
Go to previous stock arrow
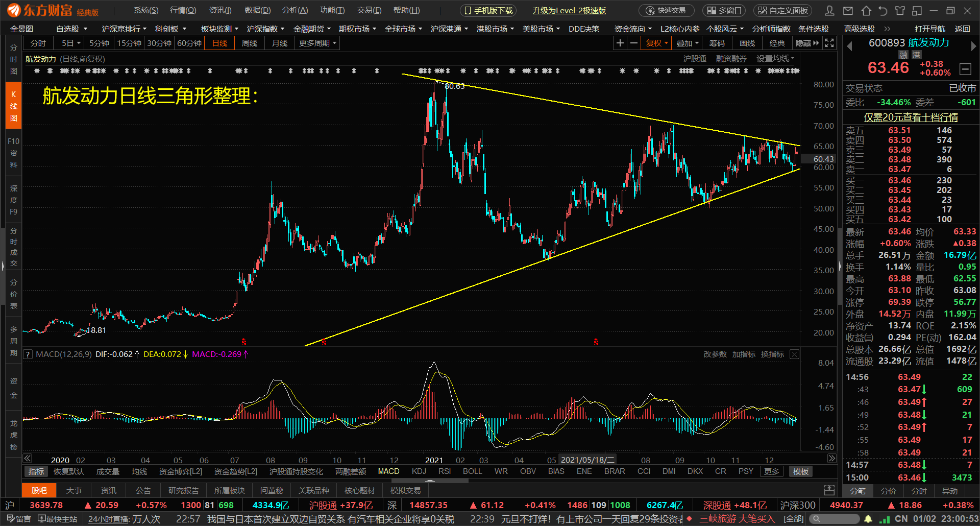click(x=850, y=46)
